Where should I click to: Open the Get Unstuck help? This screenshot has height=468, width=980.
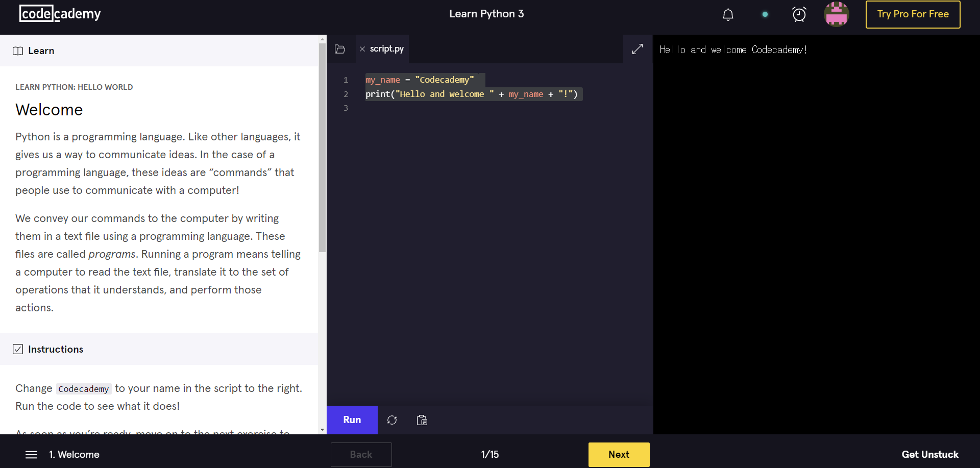[x=930, y=454]
